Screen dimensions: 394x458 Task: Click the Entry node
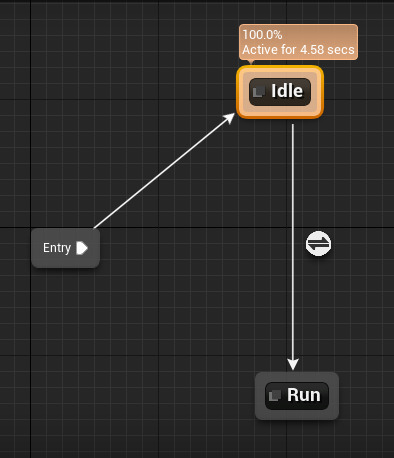[65, 248]
